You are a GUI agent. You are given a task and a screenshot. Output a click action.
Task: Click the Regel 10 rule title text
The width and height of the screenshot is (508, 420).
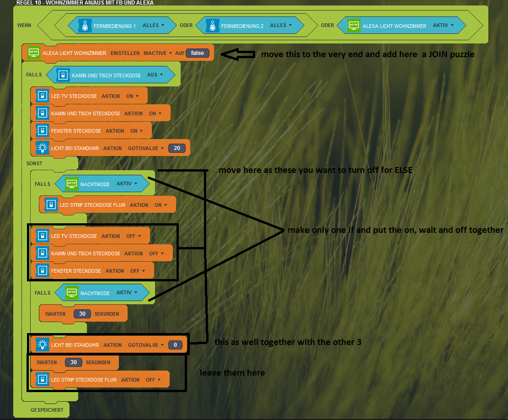point(85,3)
